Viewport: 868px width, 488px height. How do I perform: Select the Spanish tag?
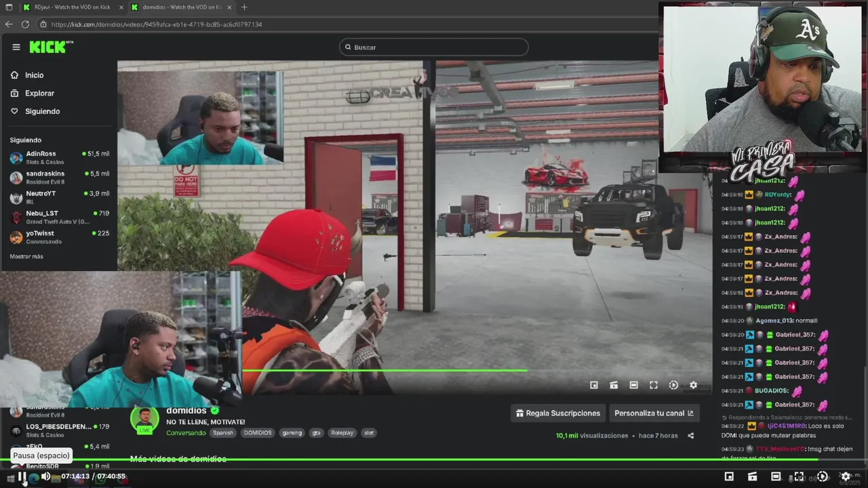pos(222,432)
